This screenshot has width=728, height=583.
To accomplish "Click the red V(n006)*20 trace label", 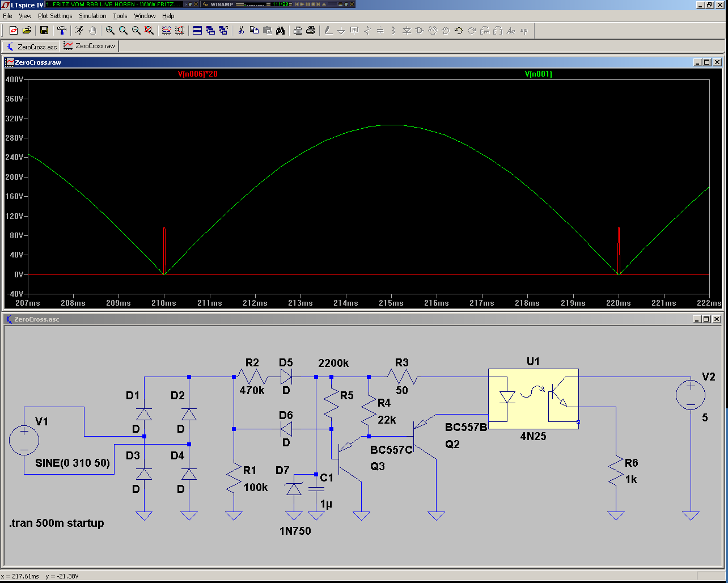I will pyautogui.click(x=197, y=74).
